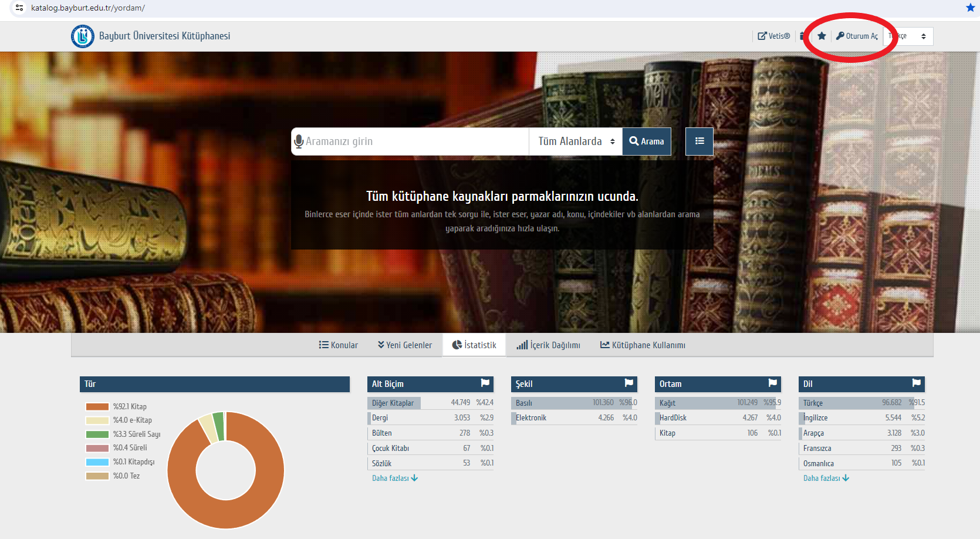Open the Tüm Alanlarda search field dropdown
The width and height of the screenshot is (980, 539).
(x=576, y=142)
